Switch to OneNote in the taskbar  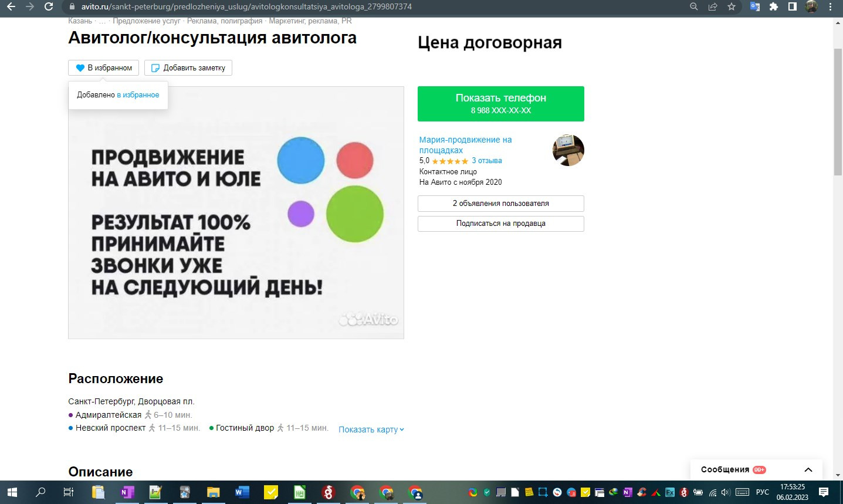[x=127, y=492]
